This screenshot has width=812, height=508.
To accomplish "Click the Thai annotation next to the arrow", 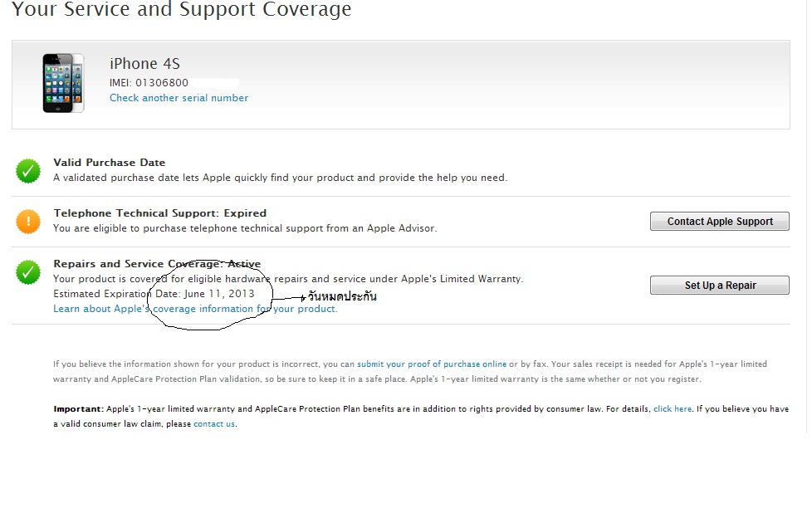I will pos(342,296).
